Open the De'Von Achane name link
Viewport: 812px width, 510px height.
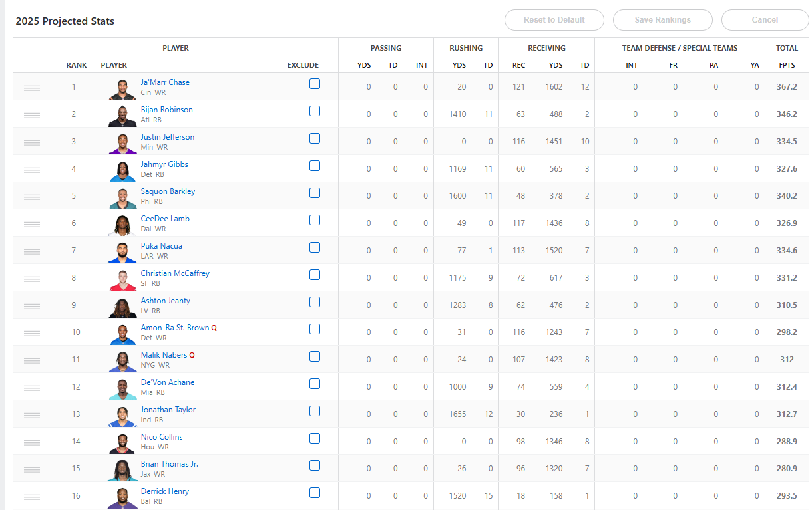(168, 382)
